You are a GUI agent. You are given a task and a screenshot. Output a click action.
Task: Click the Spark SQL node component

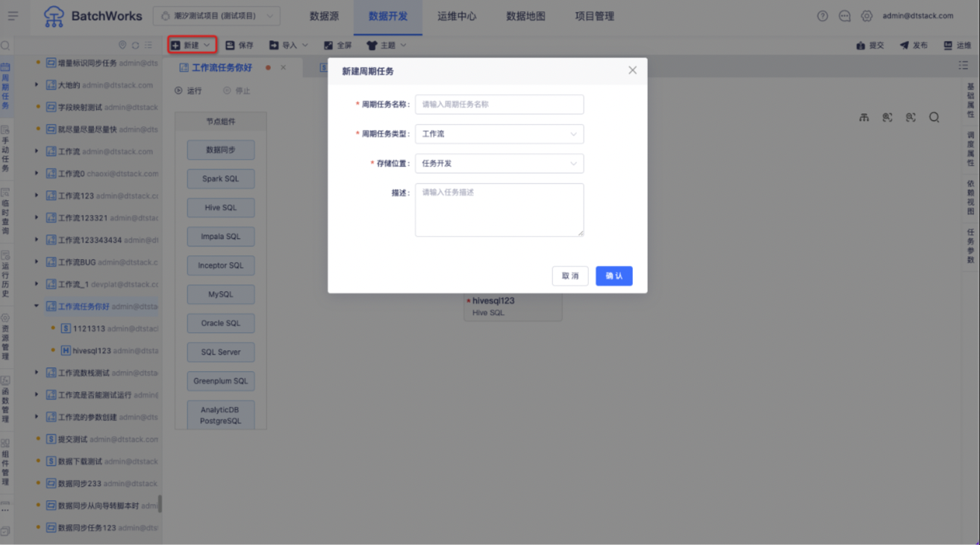point(221,179)
